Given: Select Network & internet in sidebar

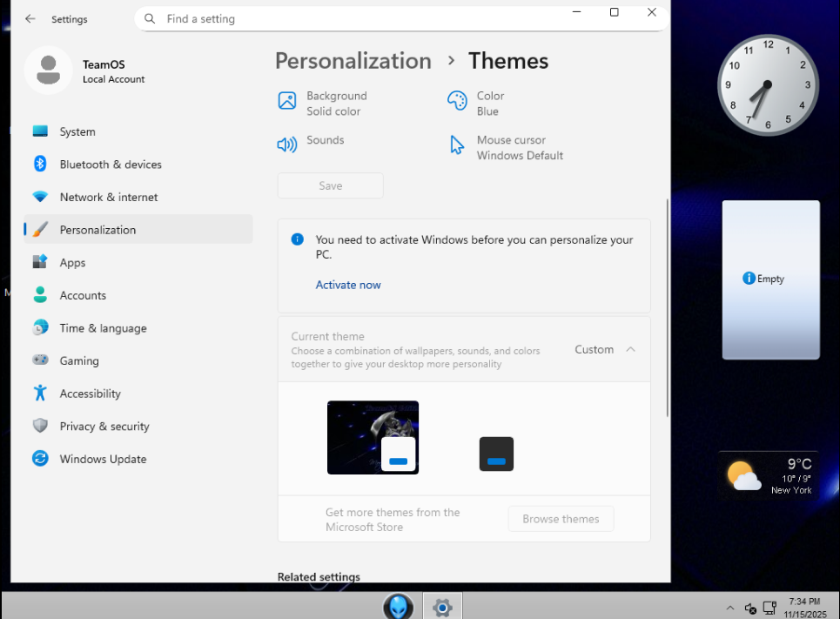Looking at the screenshot, I should coord(108,198).
